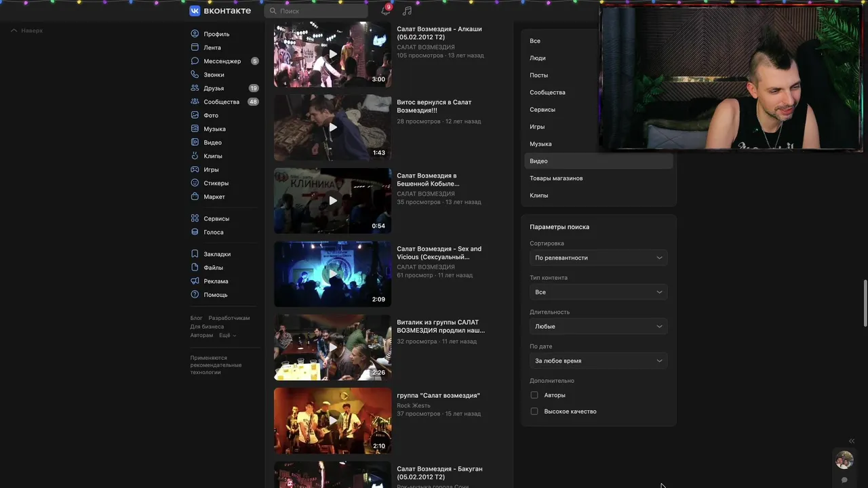Enable the Авторы checkbox

pos(534,395)
